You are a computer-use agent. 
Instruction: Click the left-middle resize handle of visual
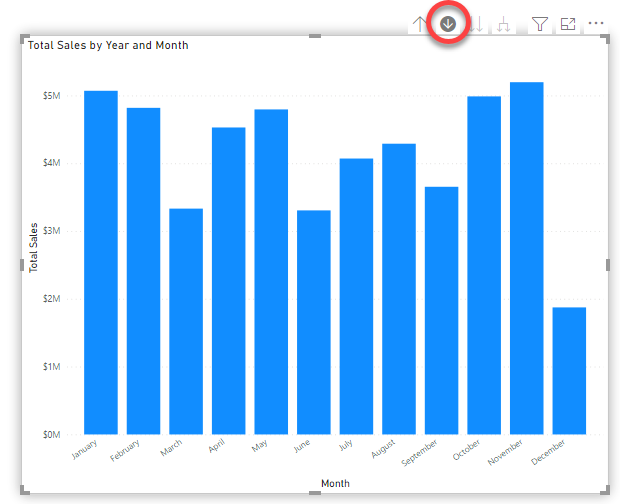click(22, 265)
